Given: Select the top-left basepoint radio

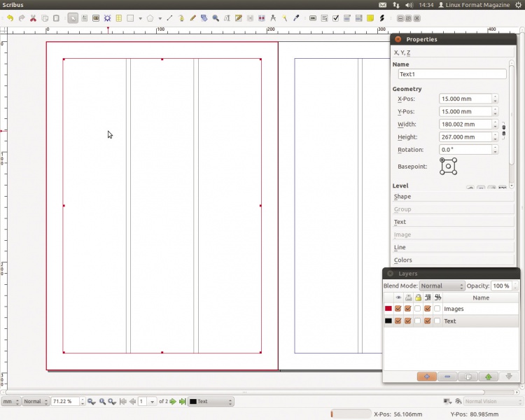Looking at the screenshot, I should click(442, 160).
